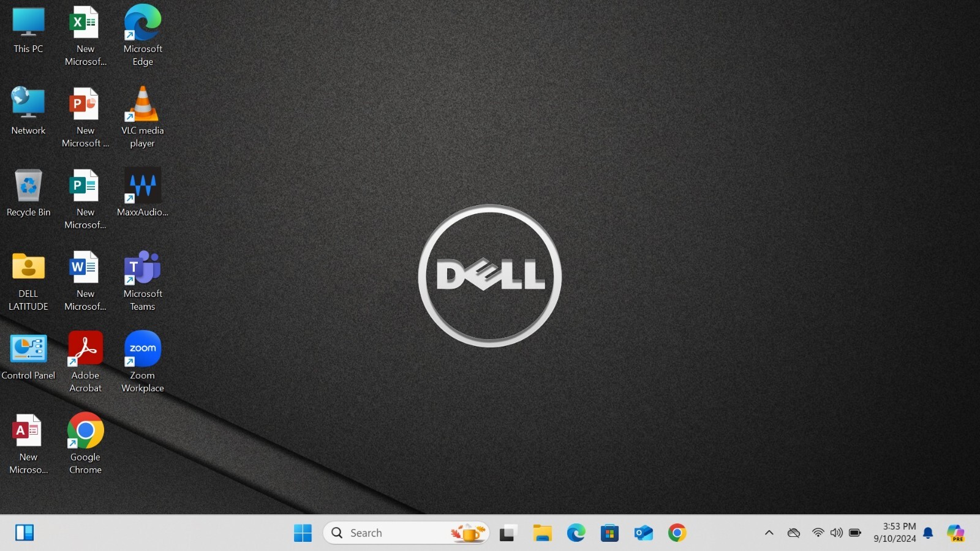The height and width of the screenshot is (551, 980).
Task: Select the Microsoft Teams desktop shortcut
Action: pos(143,282)
